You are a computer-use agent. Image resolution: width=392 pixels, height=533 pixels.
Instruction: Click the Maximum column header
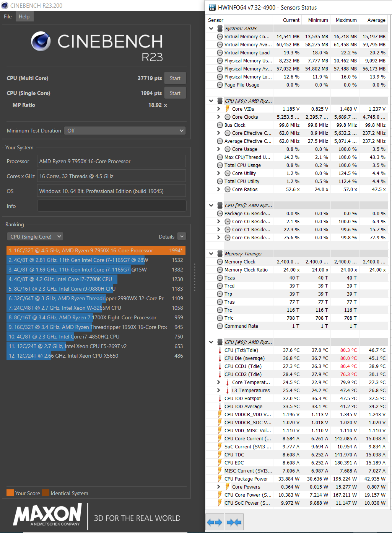click(x=345, y=20)
